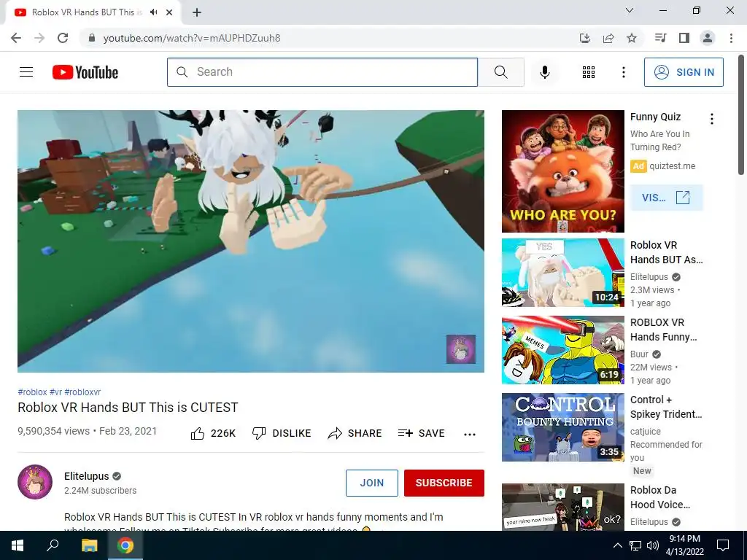Open Windows Start menu
The width and height of the screenshot is (747, 560).
18,545
